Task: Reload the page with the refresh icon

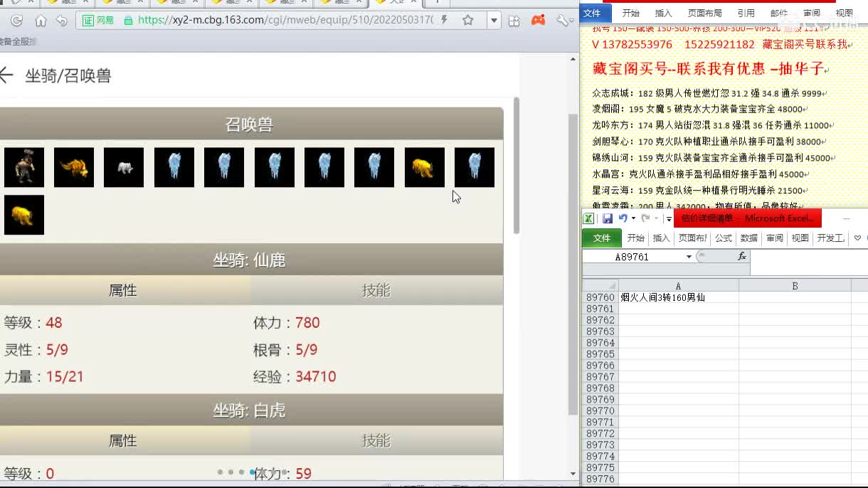Action: [x=16, y=21]
